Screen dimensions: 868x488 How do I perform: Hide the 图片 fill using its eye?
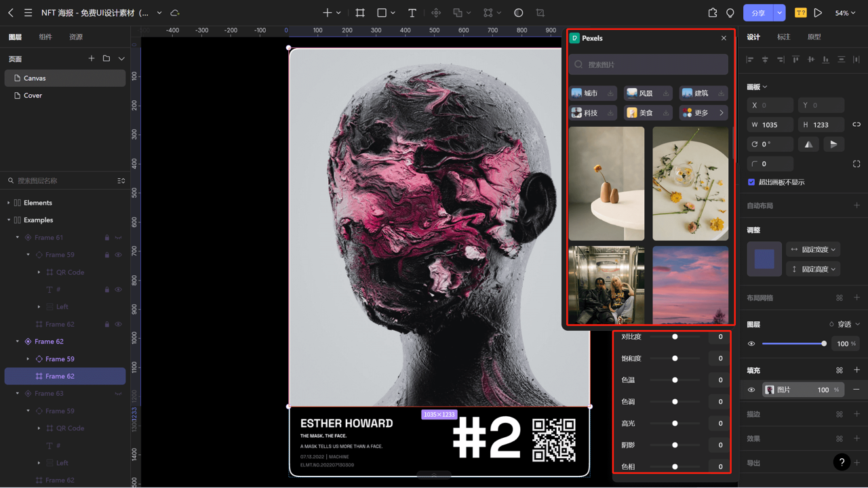pyautogui.click(x=751, y=390)
